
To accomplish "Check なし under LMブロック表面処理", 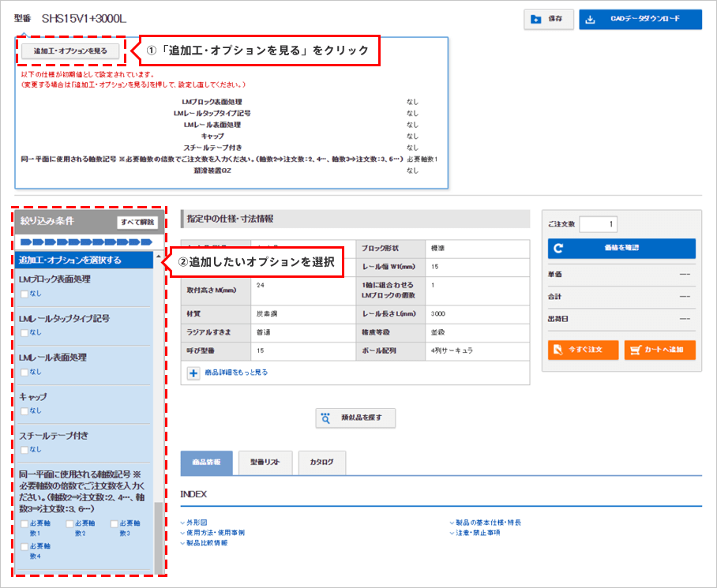I will click(24, 294).
